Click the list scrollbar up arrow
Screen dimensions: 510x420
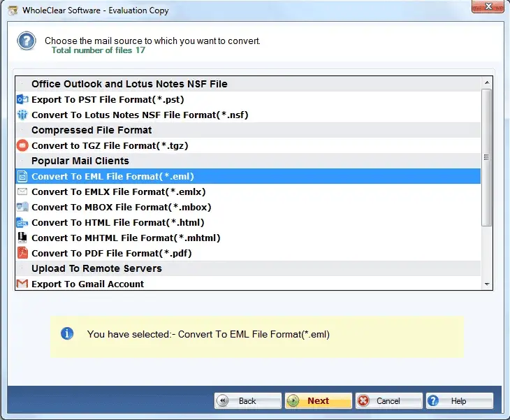[x=486, y=82]
